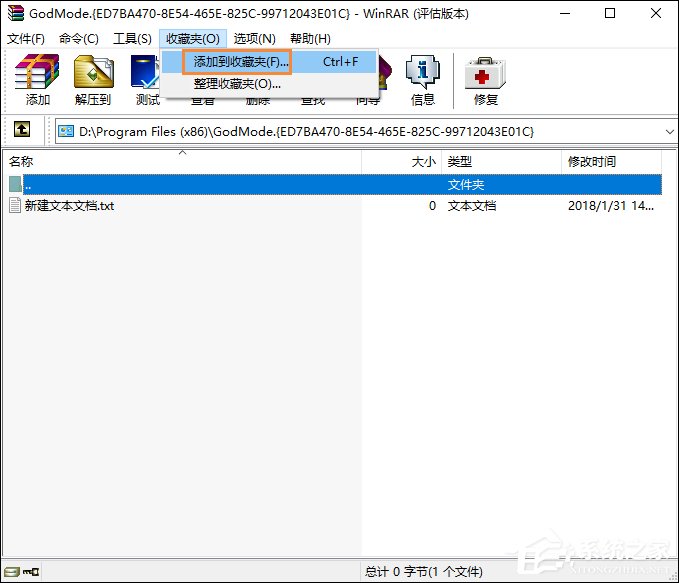The image size is (679, 583).
Task: Select the 新建文本文档.txt file row
Action: tap(333, 205)
